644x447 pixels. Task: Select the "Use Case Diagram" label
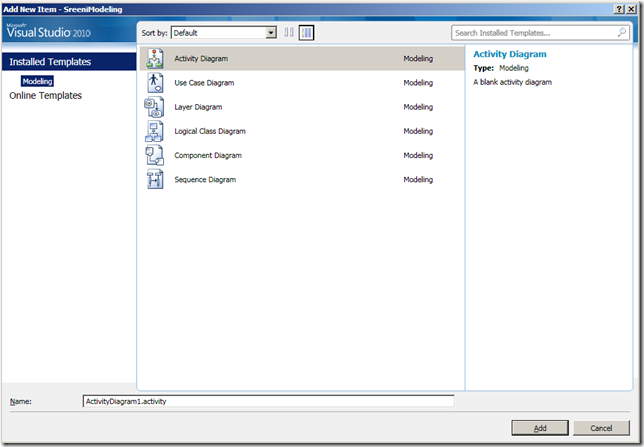(204, 83)
